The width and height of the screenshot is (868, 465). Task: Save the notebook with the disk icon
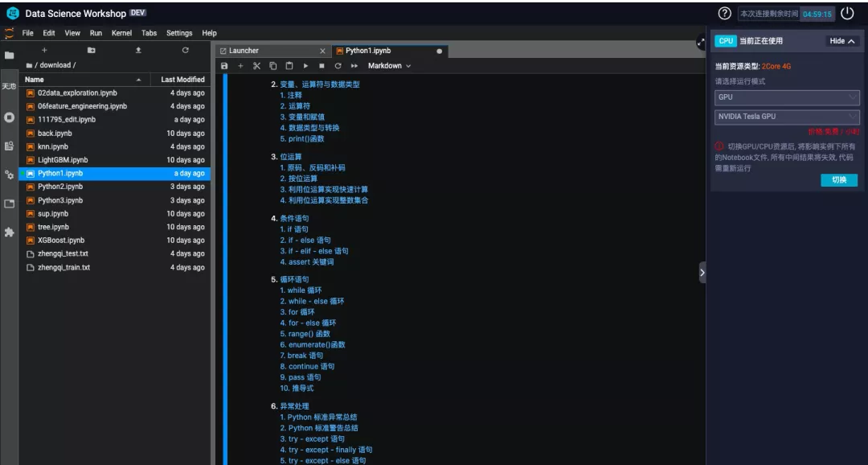click(x=224, y=65)
